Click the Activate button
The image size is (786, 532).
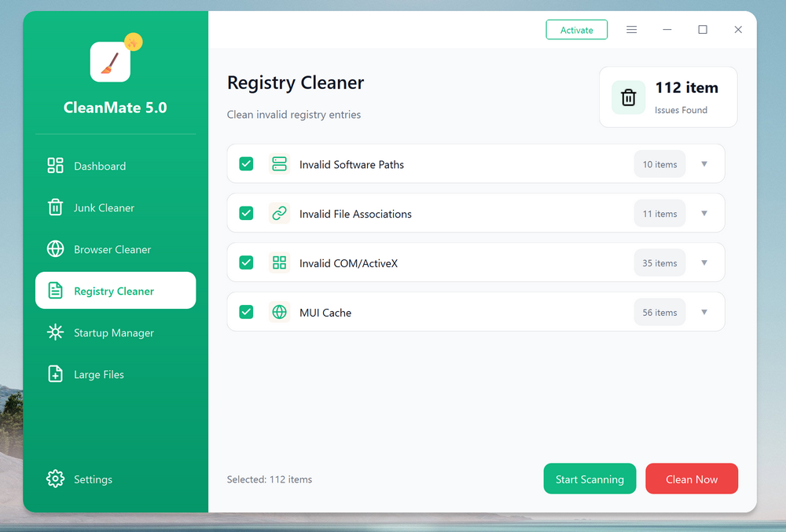point(576,30)
